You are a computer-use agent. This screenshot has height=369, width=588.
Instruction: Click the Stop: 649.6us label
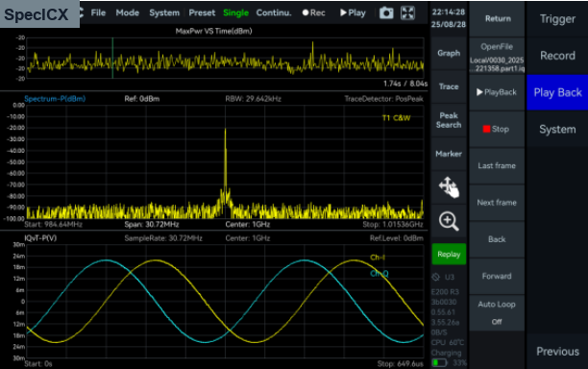point(400,364)
